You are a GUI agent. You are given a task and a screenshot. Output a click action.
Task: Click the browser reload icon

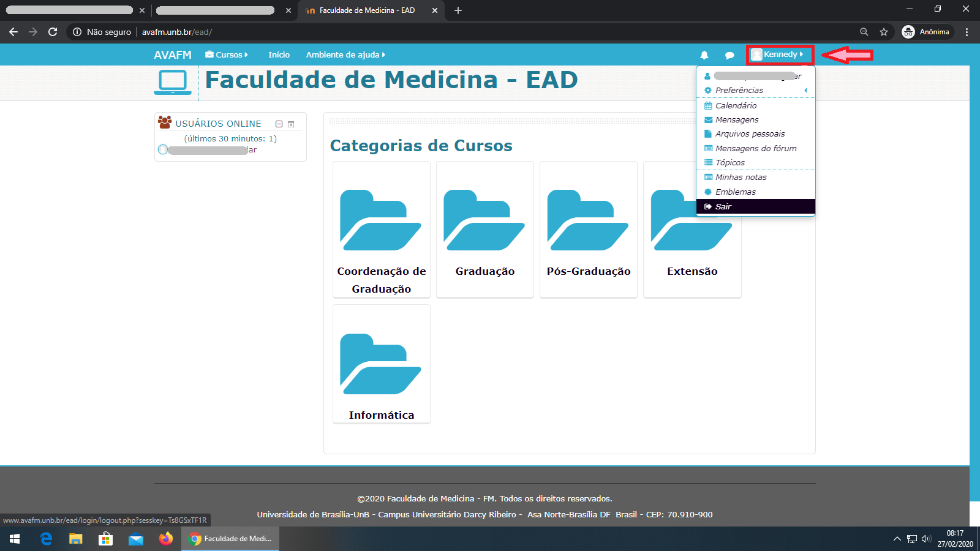click(53, 32)
